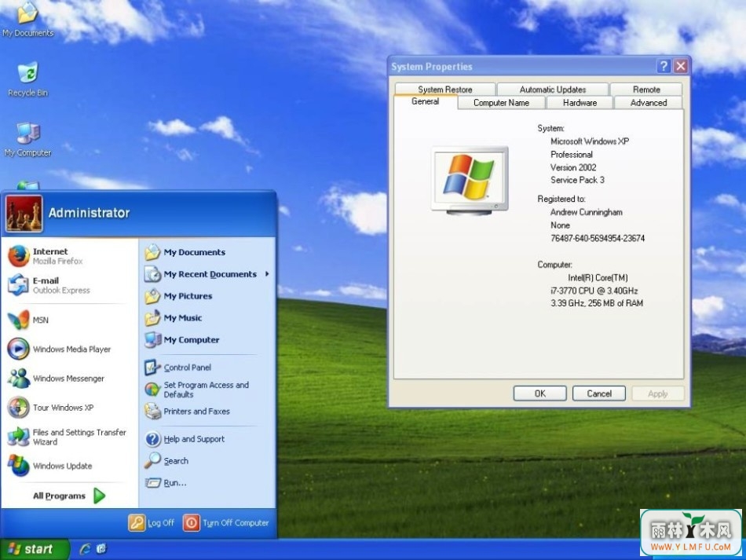746x560 pixels.
Task: Switch to Automatic Updates tab
Action: pyautogui.click(x=552, y=90)
